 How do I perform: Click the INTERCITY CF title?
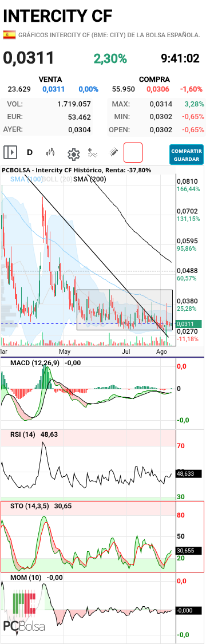57,15
